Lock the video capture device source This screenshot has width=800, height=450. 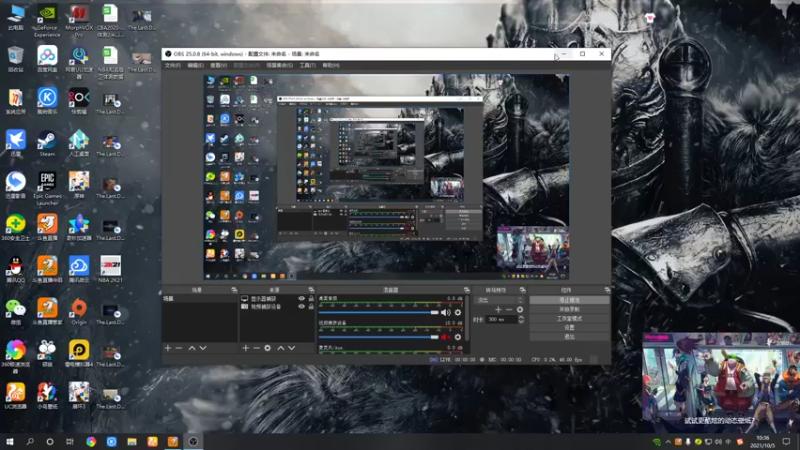point(311,307)
